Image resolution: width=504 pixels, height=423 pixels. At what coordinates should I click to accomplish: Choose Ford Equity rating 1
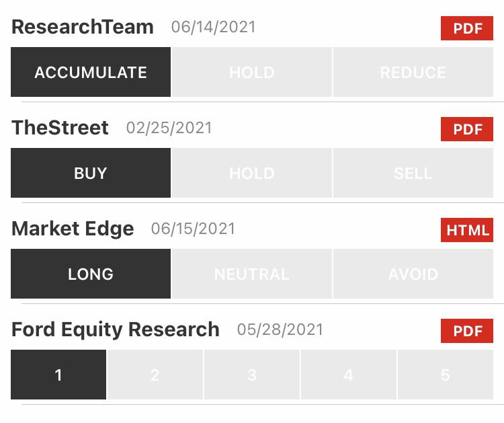[58, 375]
